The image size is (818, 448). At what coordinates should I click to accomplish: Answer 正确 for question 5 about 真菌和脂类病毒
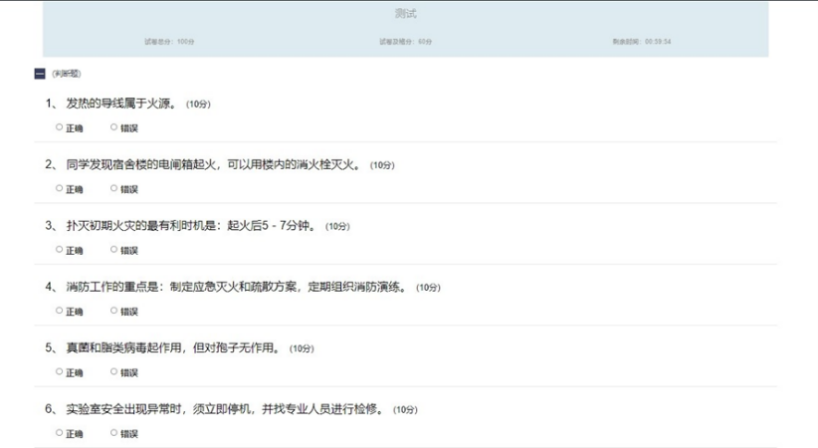pyautogui.click(x=60, y=372)
